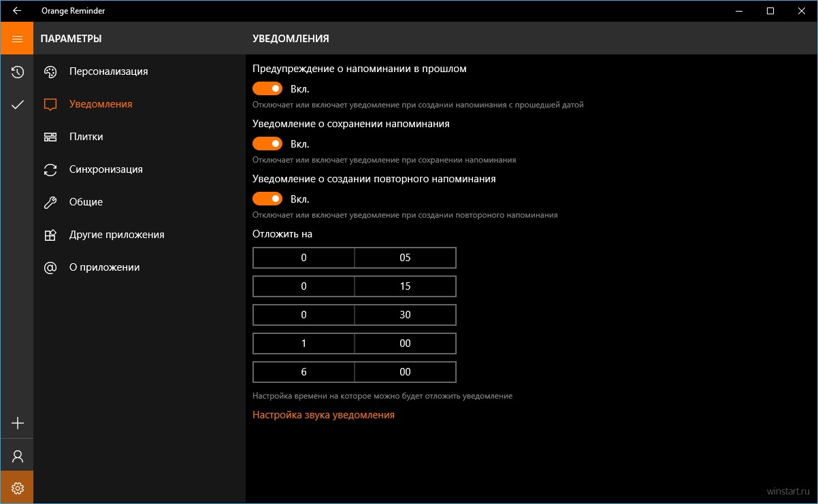Open completed reminders checkmark icon
This screenshot has width=818, height=504.
(18, 105)
